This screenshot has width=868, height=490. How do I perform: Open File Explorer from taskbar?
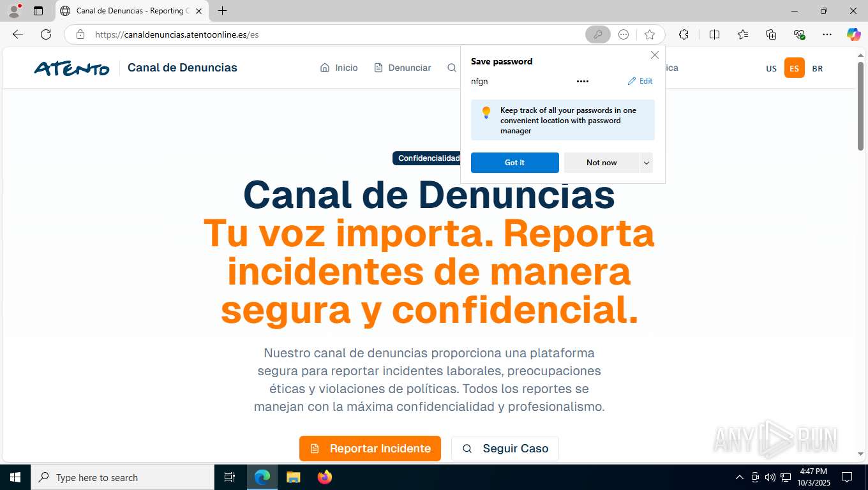pyautogui.click(x=293, y=477)
